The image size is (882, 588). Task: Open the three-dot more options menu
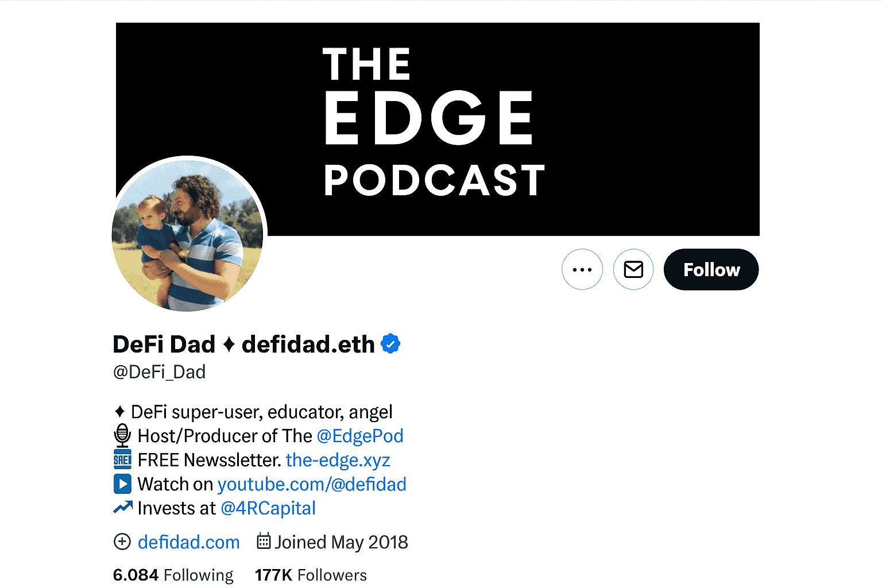(x=582, y=269)
